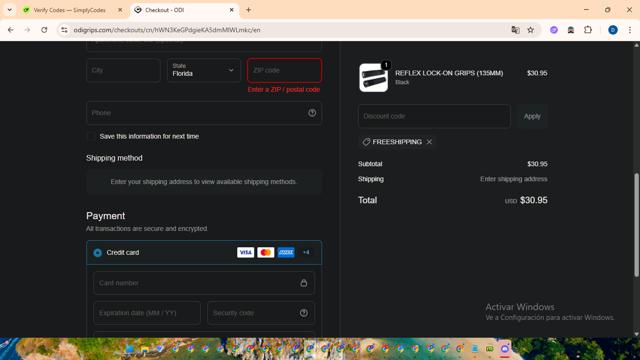Click the $30.95 total amount
Image resolution: width=640 pixels, height=360 pixels.
click(533, 200)
